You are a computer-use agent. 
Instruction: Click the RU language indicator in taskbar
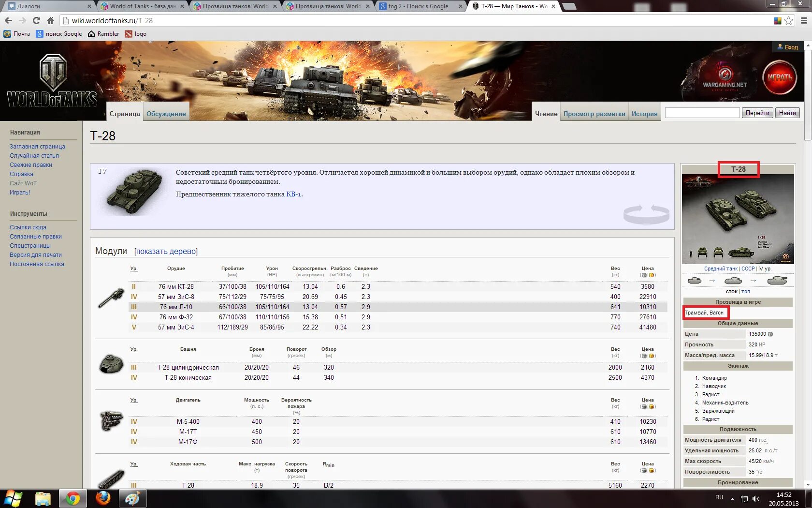(719, 497)
